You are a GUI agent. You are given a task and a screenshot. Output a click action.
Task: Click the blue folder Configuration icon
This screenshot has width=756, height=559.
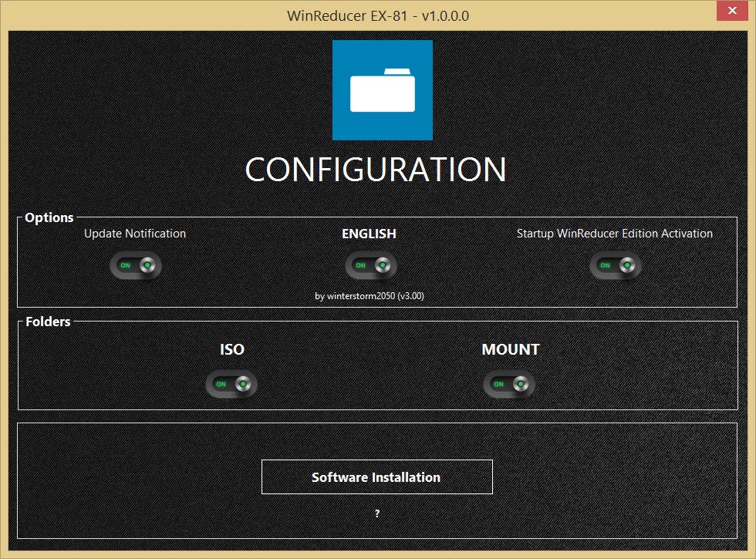[x=383, y=90]
